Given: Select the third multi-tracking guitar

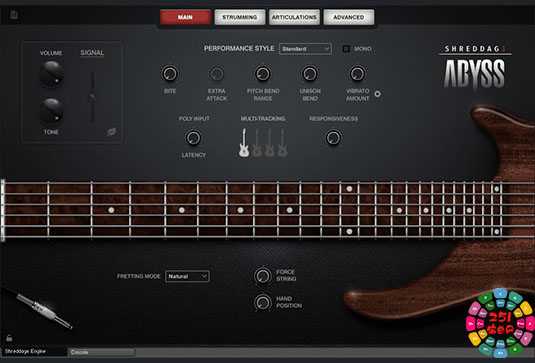Looking at the screenshot, I should [270, 143].
